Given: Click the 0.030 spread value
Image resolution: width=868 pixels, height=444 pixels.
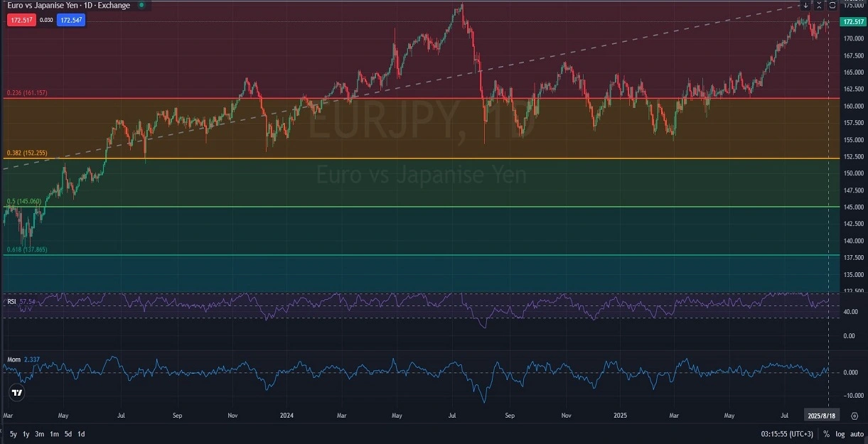Looking at the screenshot, I should pos(46,20).
